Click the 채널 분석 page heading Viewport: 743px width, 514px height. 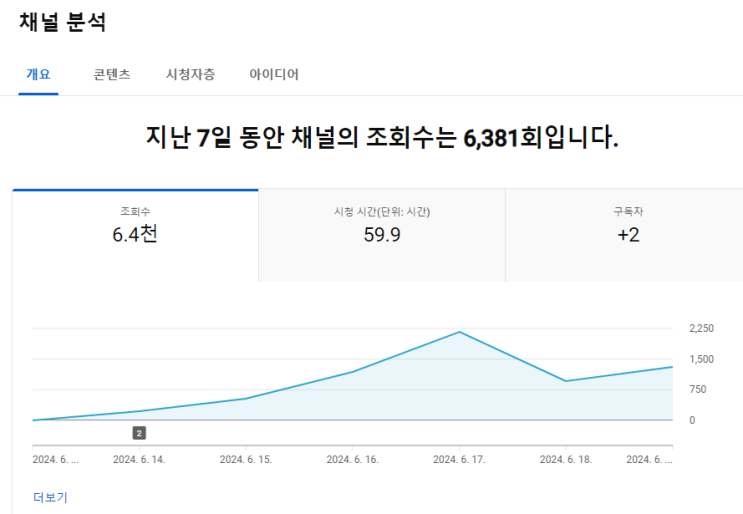tap(63, 22)
